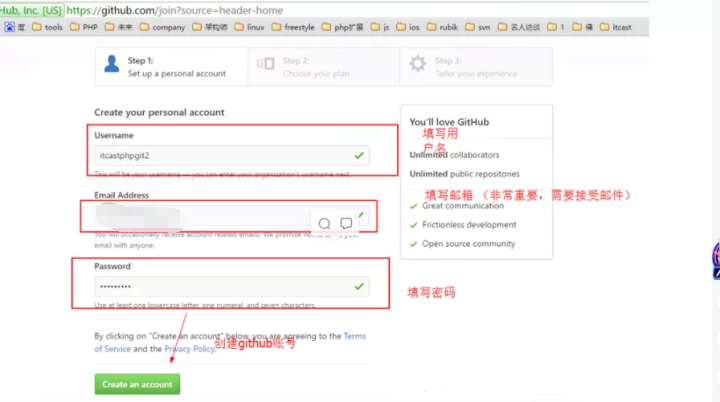The width and height of the screenshot is (720, 402).
Task: Click the plan icon in Step 2
Action: 265,63
